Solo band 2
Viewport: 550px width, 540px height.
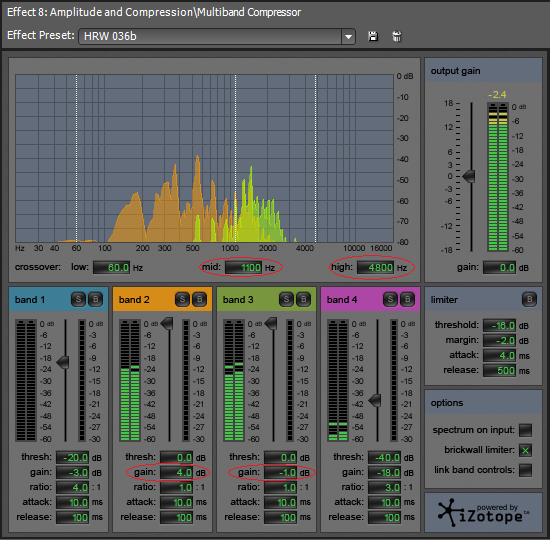(182, 299)
